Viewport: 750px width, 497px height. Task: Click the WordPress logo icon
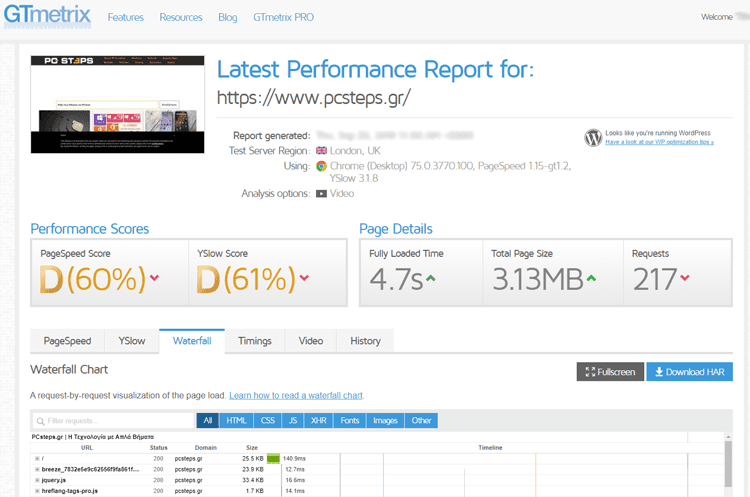point(593,138)
